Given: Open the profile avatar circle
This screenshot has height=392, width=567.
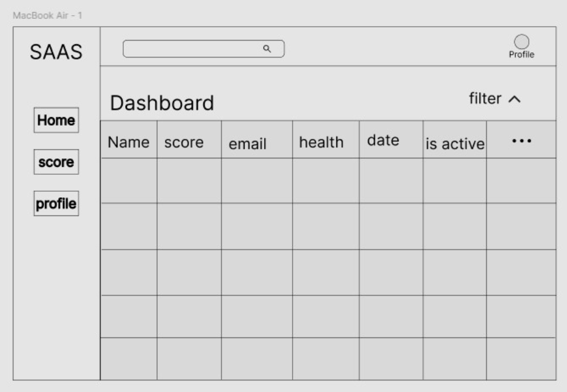Looking at the screenshot, I should coord(521,42).
